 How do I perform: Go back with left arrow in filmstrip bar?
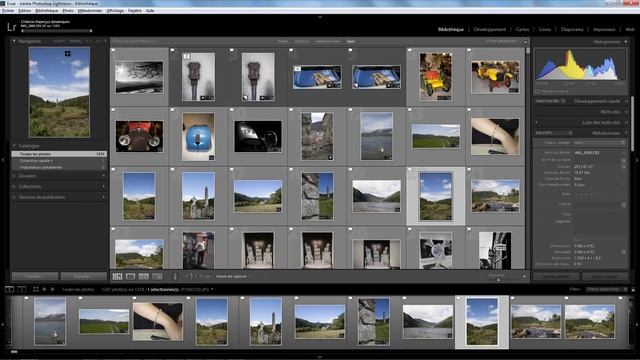(44, 289)
